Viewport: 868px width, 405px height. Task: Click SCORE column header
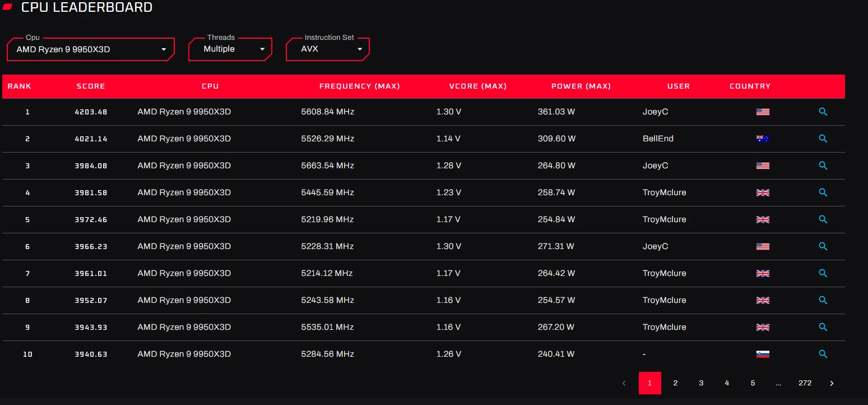tap(91, 86)
